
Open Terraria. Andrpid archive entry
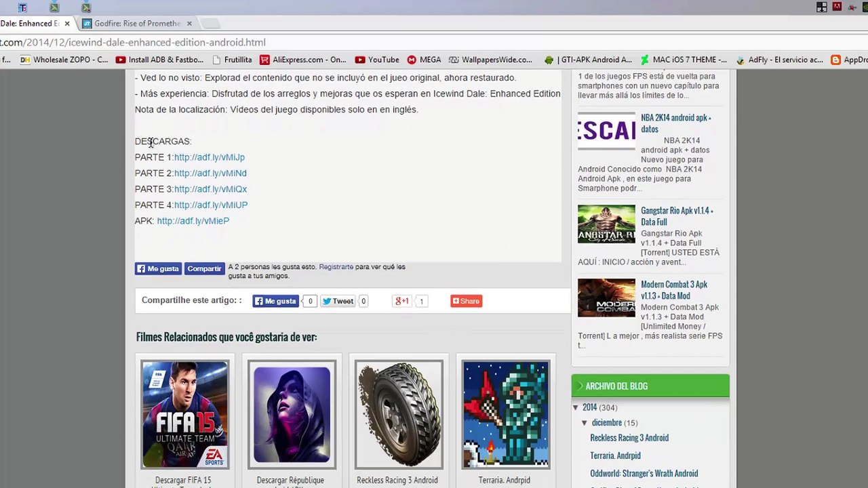coord(615,455)
